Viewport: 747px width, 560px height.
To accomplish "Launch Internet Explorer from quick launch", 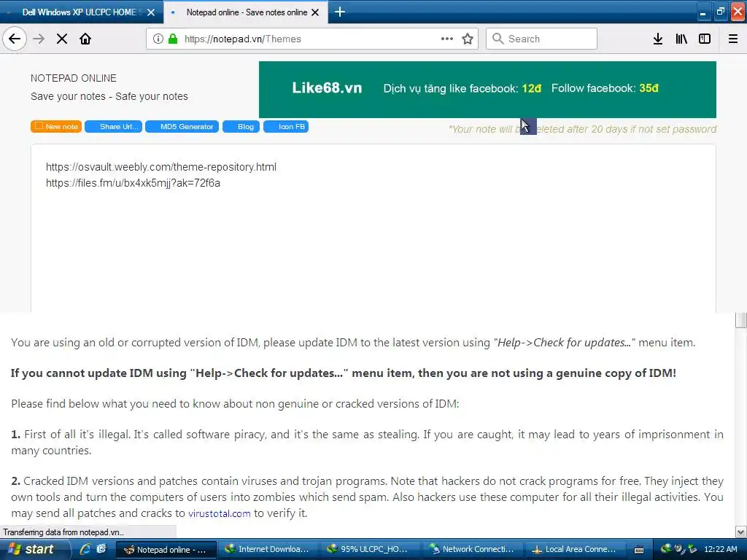I will pyautogui.click(x=85, y=549).
